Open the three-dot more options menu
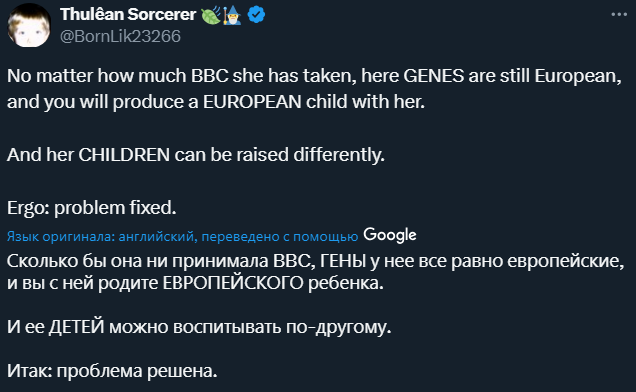Image resolution: width=636 pixels, height=392 pixels. [x=619, y=14]
